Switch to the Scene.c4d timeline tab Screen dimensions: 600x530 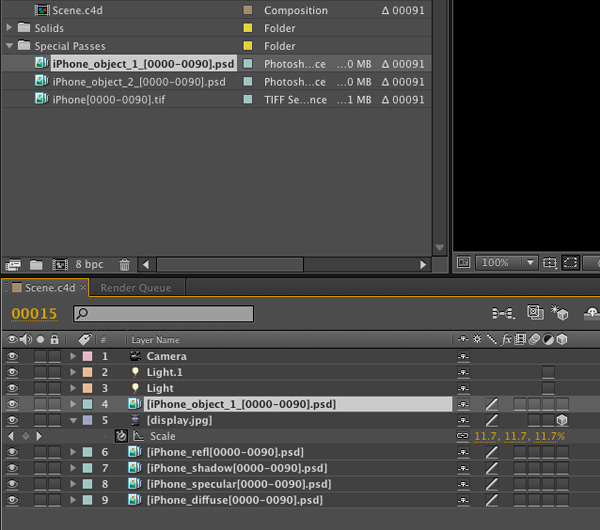[x=49, y=288]
